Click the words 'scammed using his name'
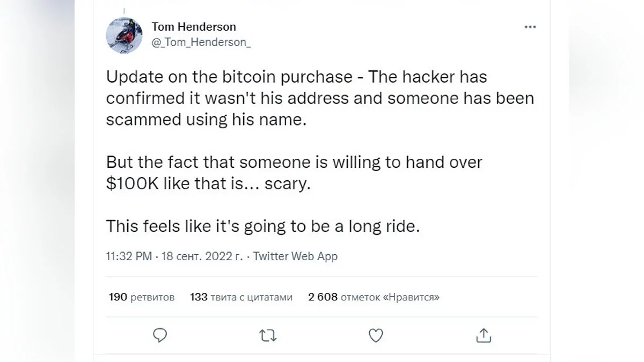644x362 pixels. [x=206, y=120]
